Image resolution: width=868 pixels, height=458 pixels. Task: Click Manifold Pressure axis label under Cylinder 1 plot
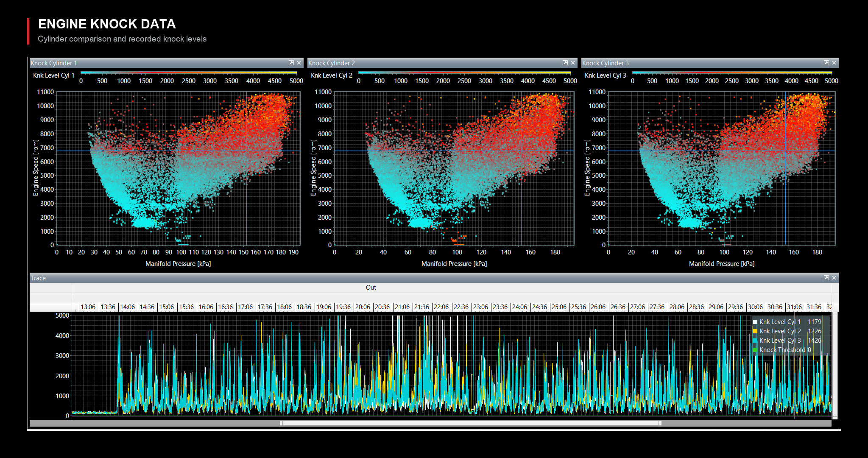coord(178,264)
